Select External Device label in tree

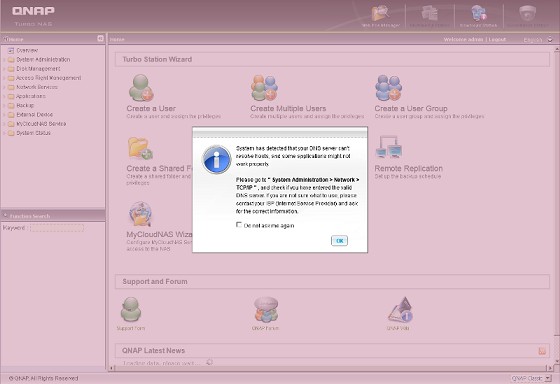[35, 115]
